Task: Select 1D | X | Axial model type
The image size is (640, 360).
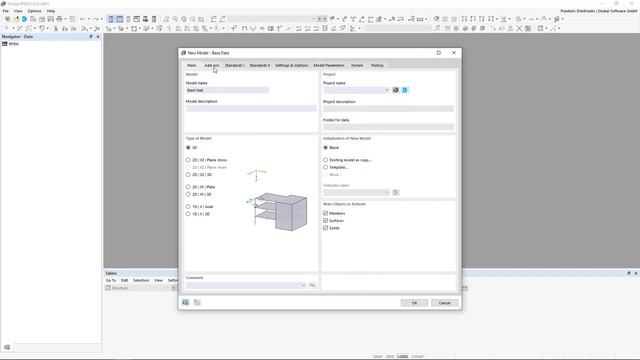Action: tap(188, 207)
